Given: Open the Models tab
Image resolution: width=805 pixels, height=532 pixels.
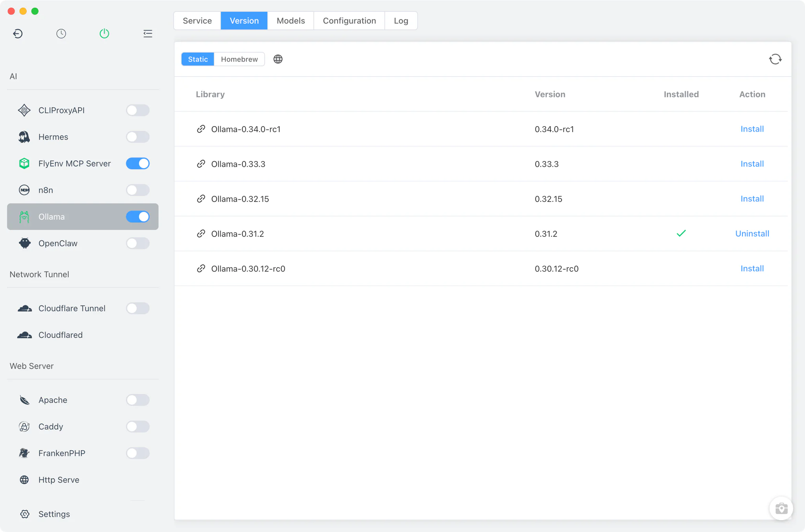Looking at the screenshot, I should (291, 21).
